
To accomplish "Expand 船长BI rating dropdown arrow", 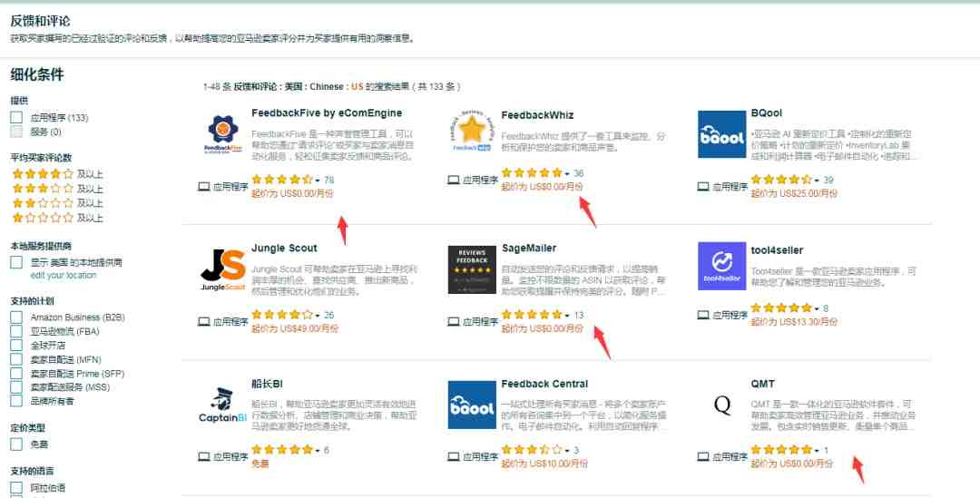I will point(318,451).
